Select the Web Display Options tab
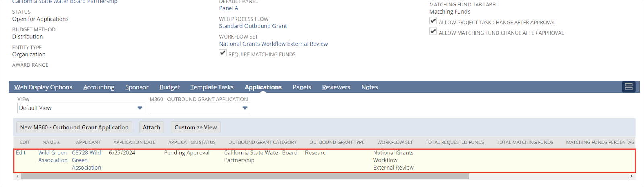 point(43,87)
